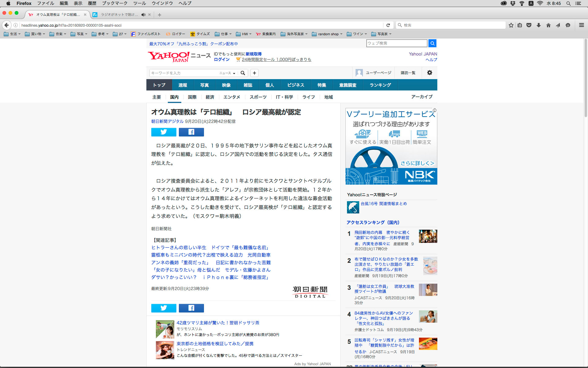Open settings gear on the Yahoo news bar

[429, 73]
